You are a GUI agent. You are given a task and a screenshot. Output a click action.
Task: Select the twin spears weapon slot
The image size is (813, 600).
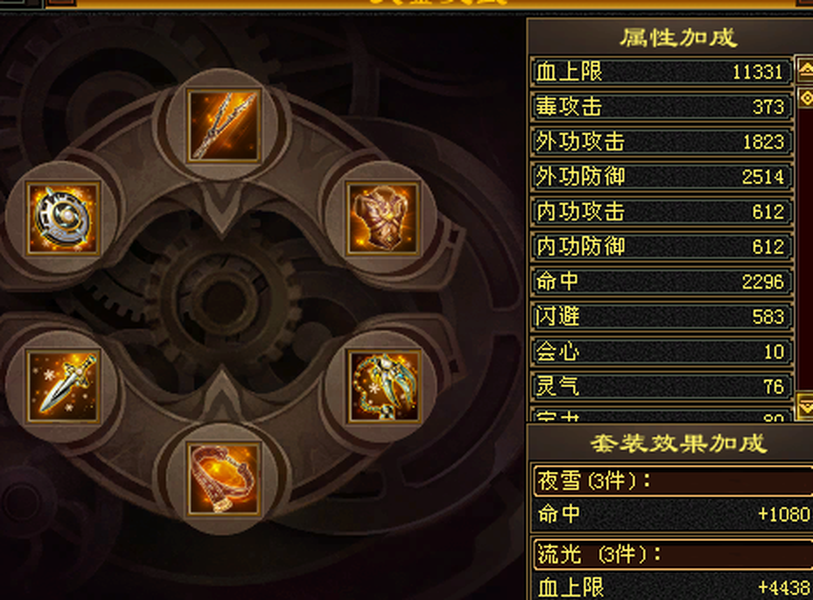point(223,125)
